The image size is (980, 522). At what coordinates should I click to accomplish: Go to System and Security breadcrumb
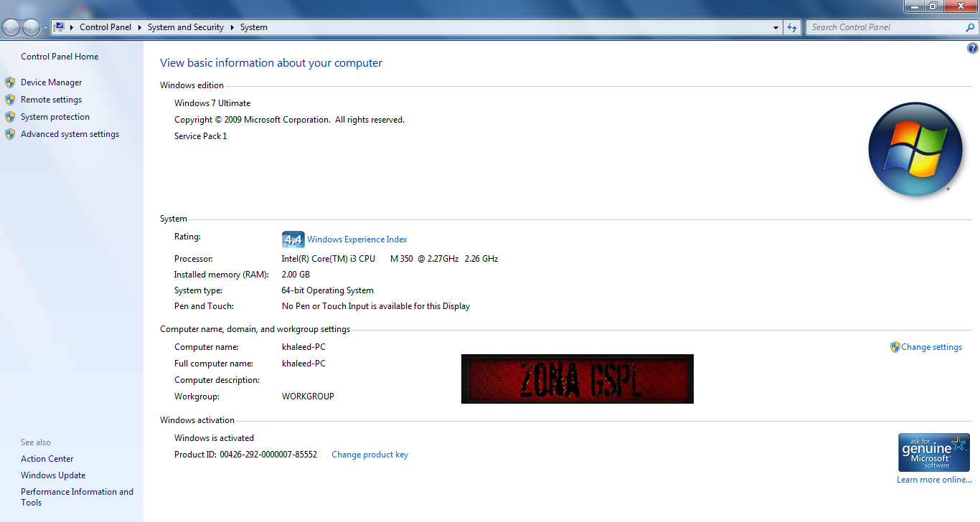pyautogui.click(x=186, y=27)
